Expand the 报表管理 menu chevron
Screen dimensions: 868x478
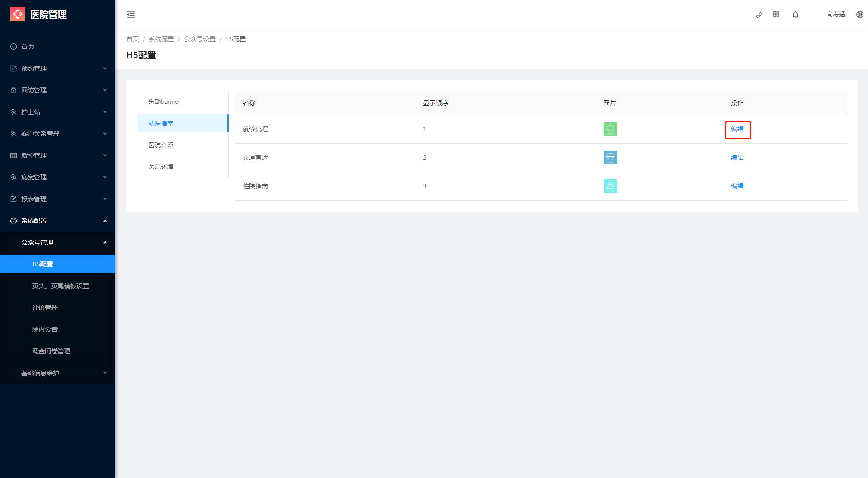[x=105, y=199]
